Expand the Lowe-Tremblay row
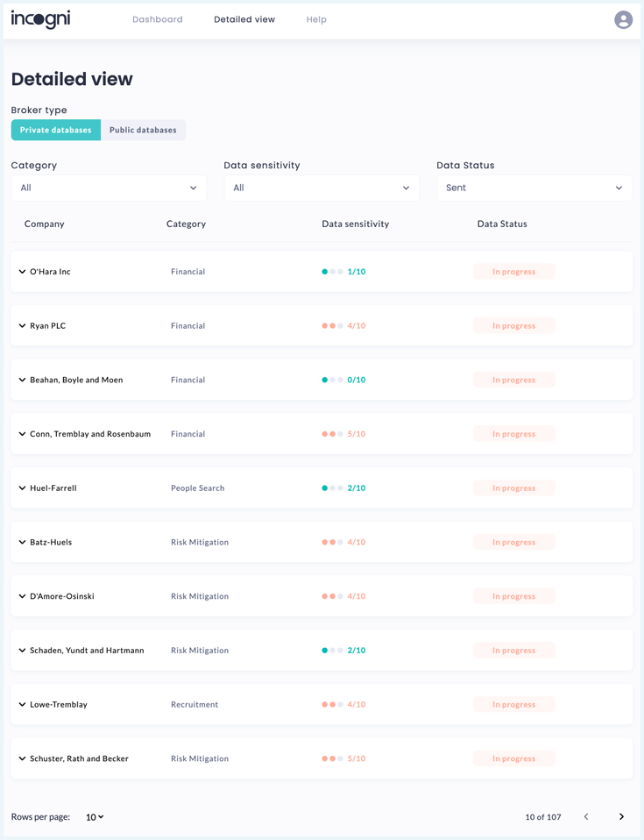This screenshot has height=840, width=644. pos(22,704)
